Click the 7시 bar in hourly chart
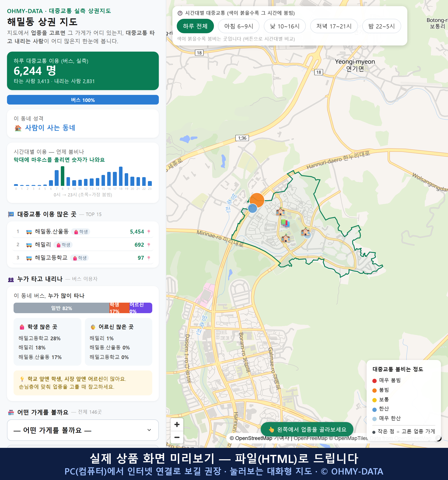This screenshot has height=480, width=448. (57, 178)
